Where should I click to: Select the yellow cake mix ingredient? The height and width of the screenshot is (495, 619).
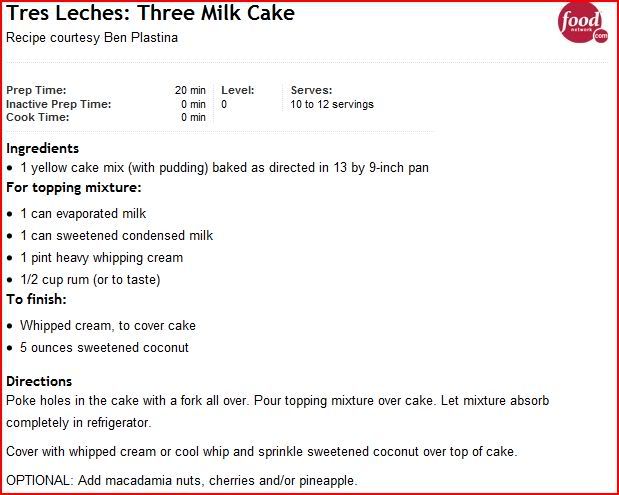[224, 167]
